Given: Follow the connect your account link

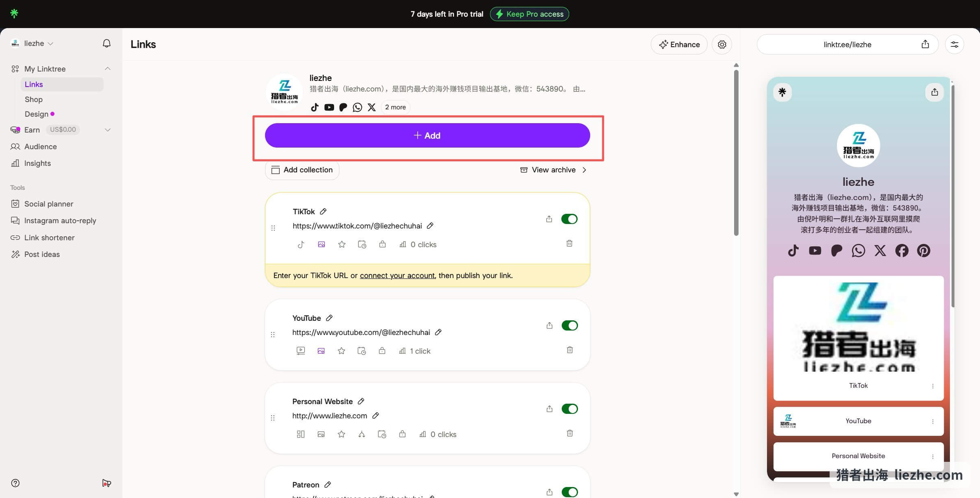Looking at the screenshot, I should click(397, 275).
